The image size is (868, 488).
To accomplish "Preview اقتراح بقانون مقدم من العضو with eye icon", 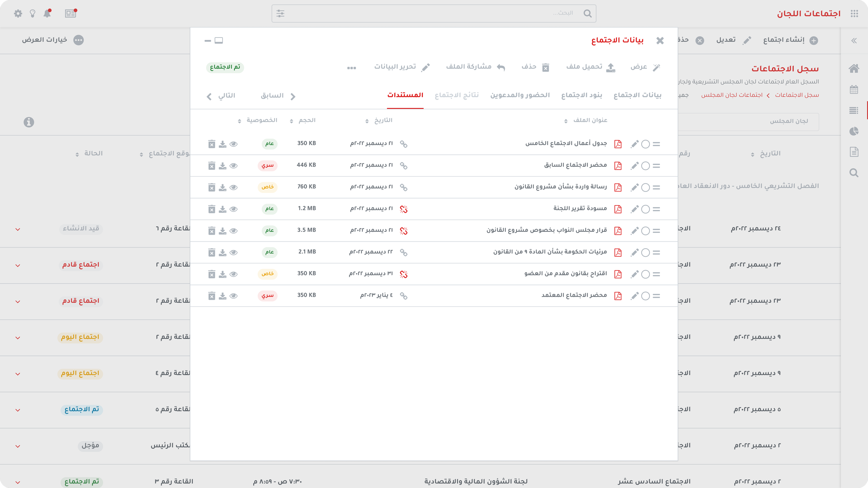I will pyautogui.click(x=234, y=274).
